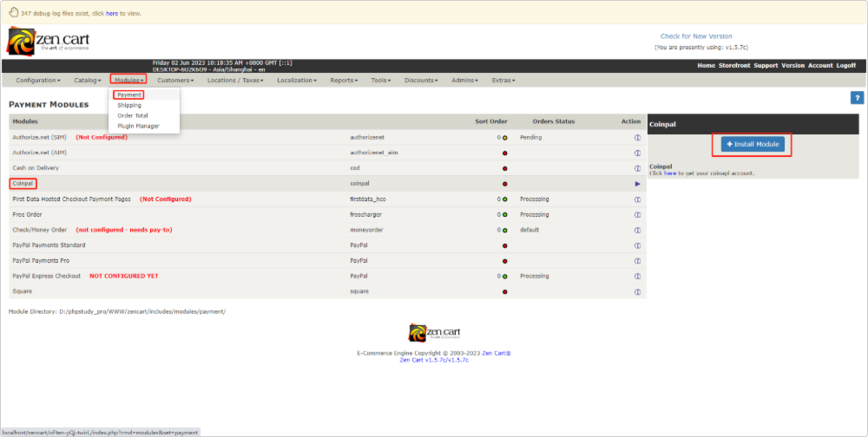The width and height of the screenshot is (868, 437).
Task: Expand the Tools dropdown menu
Action: (x=380, y=80)
